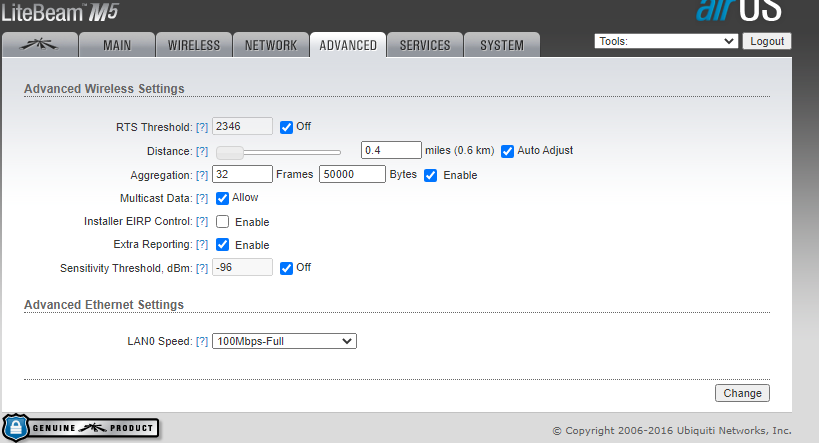Switch to the MAIN tab
The width and height of the screenshot is (819, 443).
click(x=117, y=45)
